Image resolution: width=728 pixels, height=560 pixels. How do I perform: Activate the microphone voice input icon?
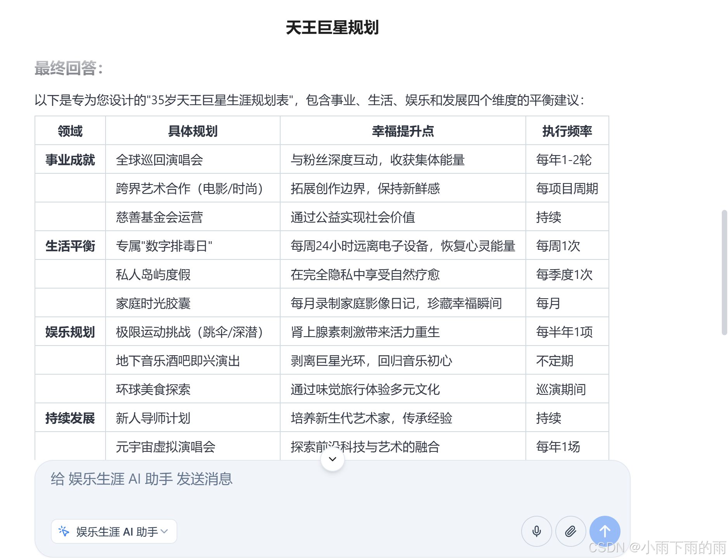536,531
